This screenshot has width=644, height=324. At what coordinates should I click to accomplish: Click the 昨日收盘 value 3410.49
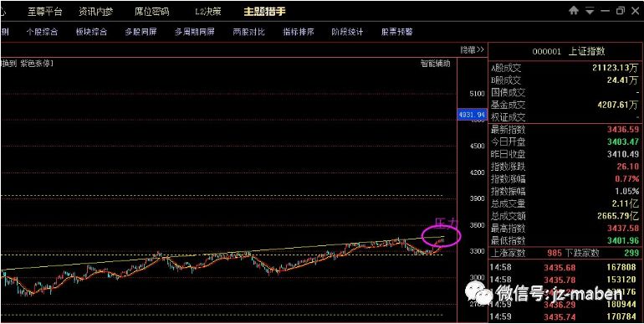pos(623,154)
